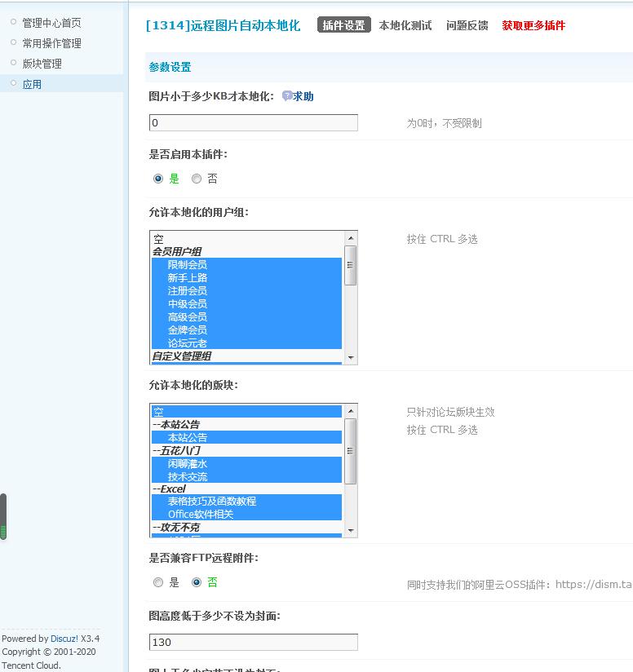
Task: Select 本站公告 forum item (indented)
Action: click(x=246, y=438)
